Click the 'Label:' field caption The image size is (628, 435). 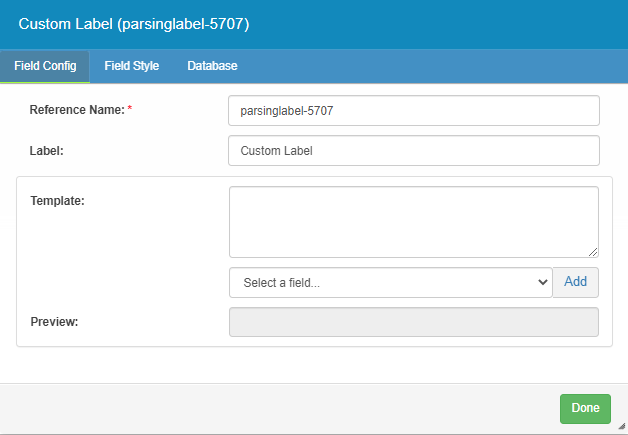[47, 151]
